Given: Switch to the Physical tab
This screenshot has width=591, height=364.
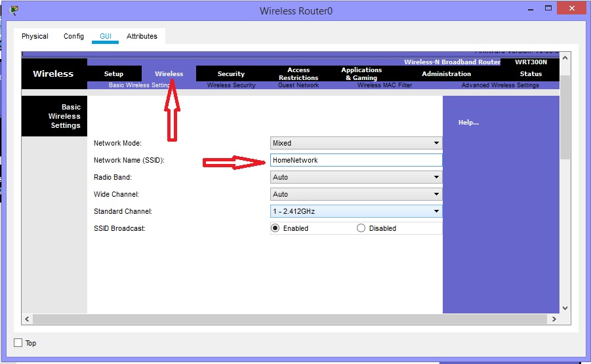Looking at the screenshot, I should click(x=35, y=36).
